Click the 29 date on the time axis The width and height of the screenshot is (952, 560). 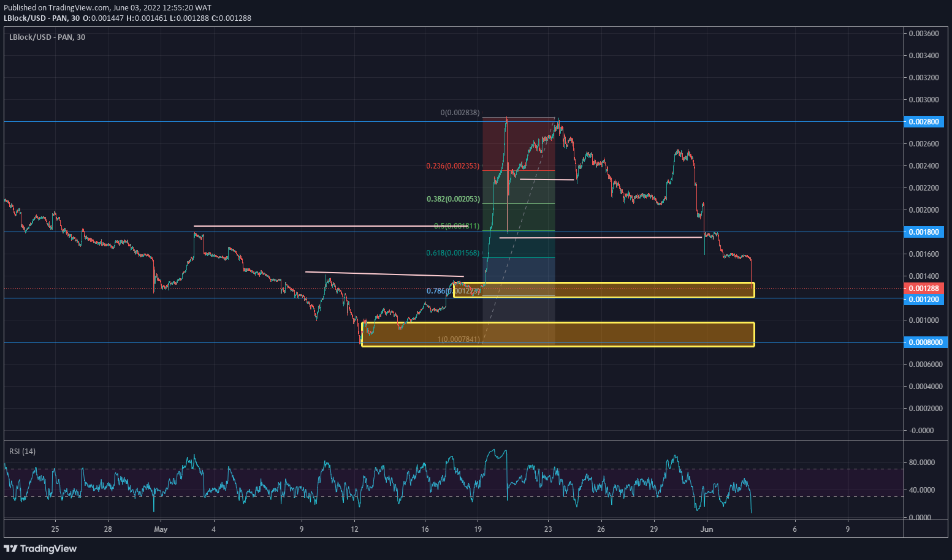[654, 529]
